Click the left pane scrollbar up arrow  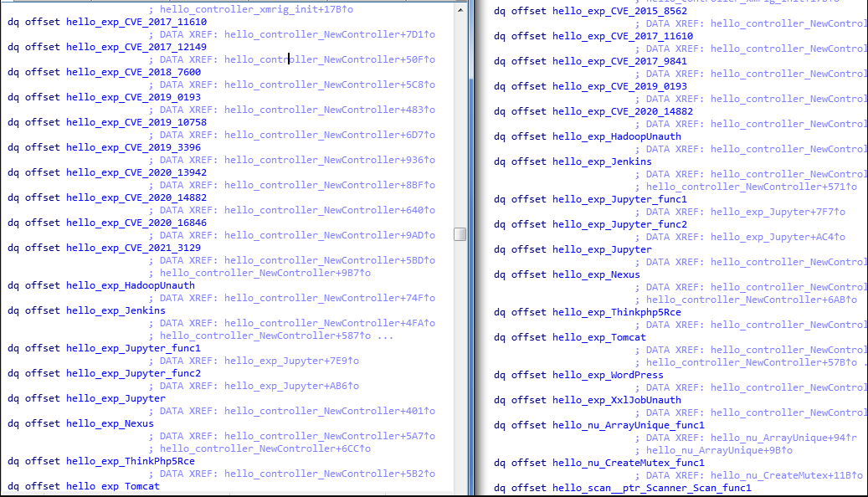(460, 10)
